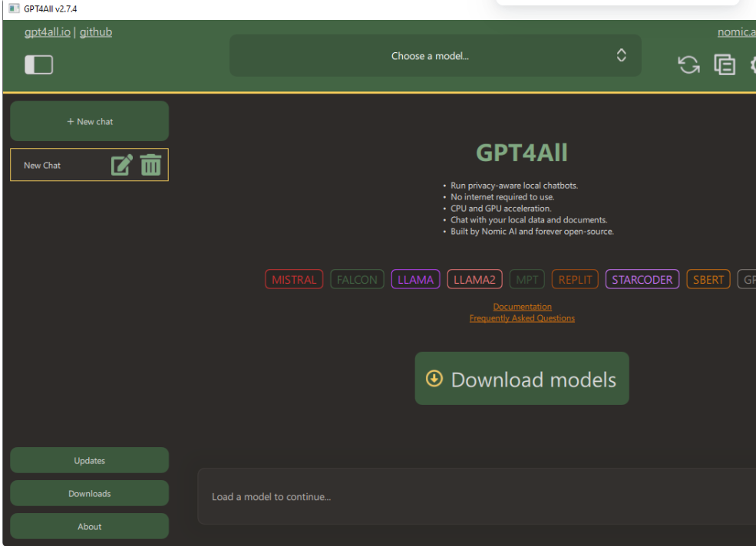Click the model selector up-down arrows
Viewport: 756px width, 546px height.
click(x=621, y=55)
